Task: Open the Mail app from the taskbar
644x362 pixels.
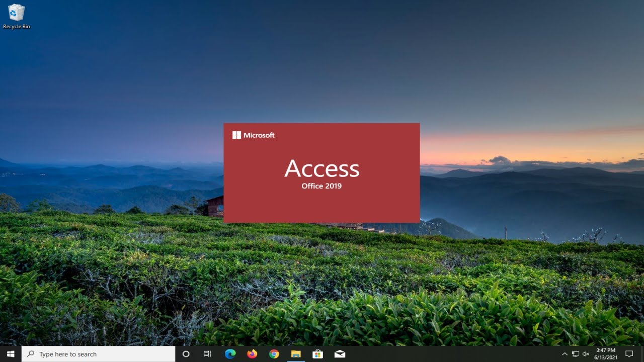Action: point(340,354)
